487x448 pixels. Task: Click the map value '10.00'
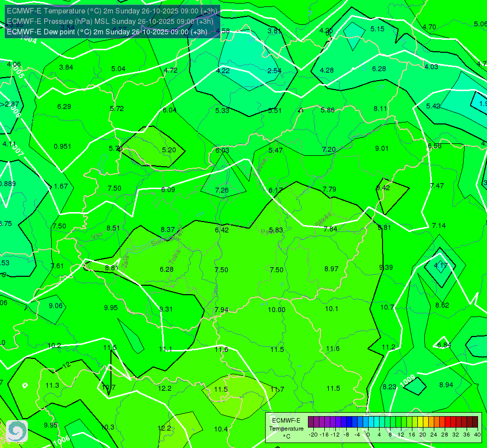277,310
